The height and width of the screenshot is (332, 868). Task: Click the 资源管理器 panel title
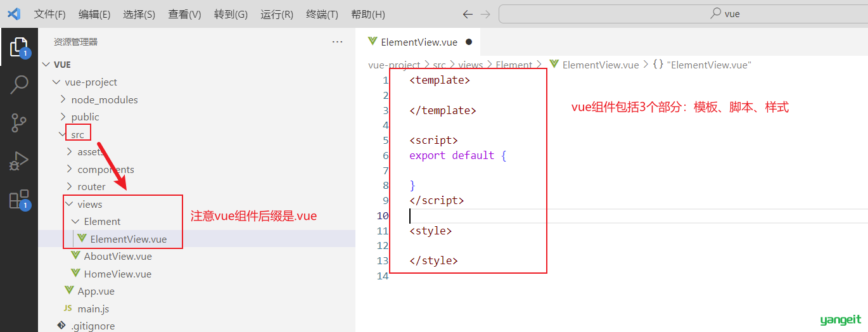coord(75,42)
